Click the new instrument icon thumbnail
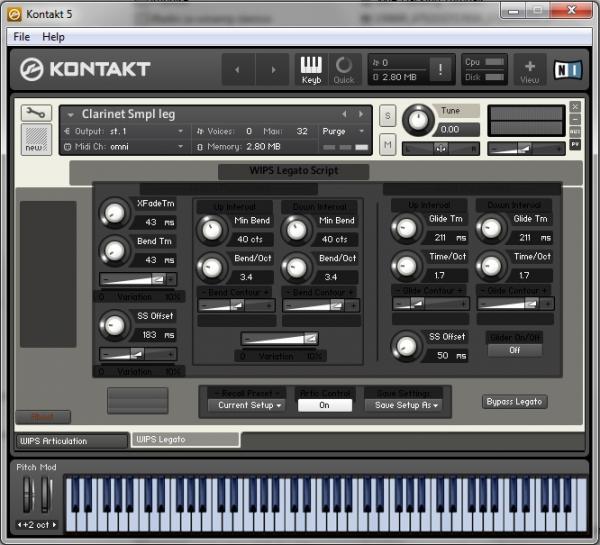600x545 pixels. [36, 139]
